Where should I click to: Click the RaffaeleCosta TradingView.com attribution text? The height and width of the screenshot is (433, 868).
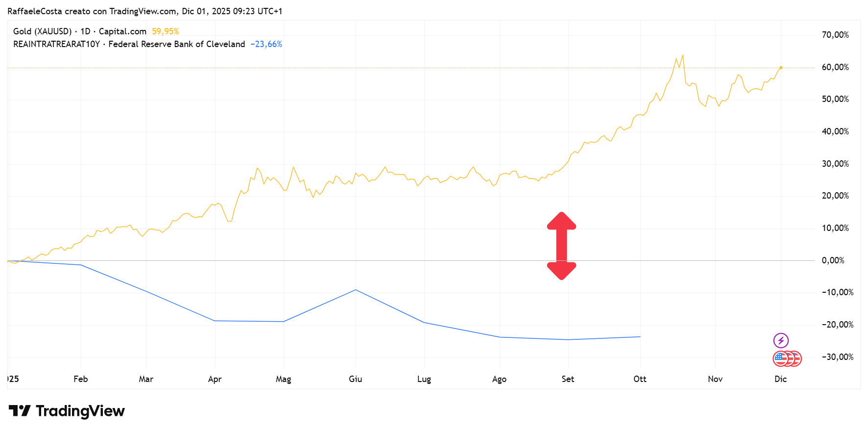click(x=145, y=11)
